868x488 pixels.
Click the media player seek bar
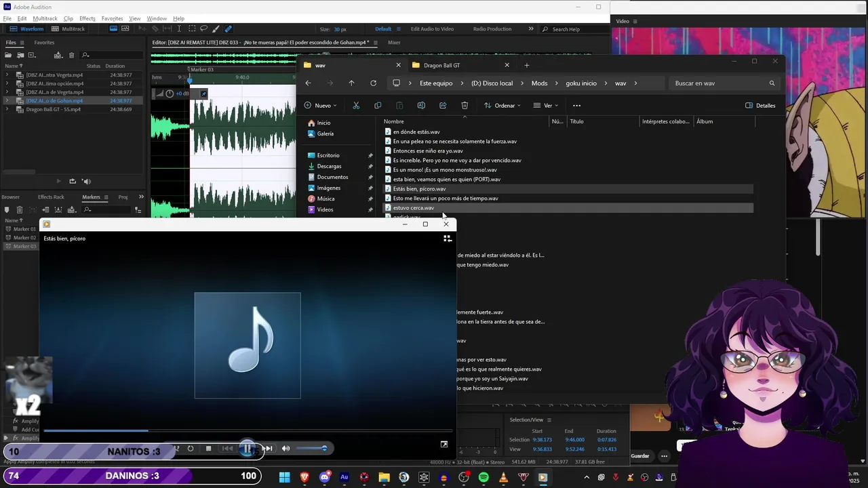click(248, 430)
